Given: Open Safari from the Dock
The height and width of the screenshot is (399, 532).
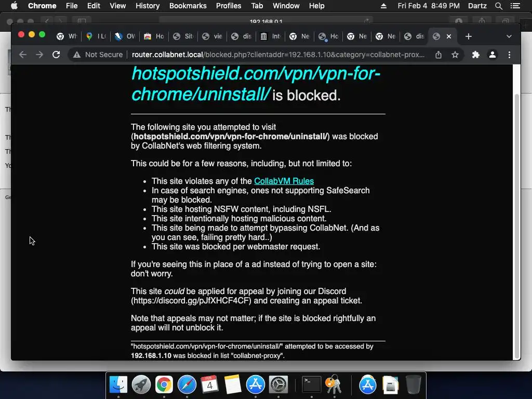Looking at the screenshot, I should click(187, 385).
